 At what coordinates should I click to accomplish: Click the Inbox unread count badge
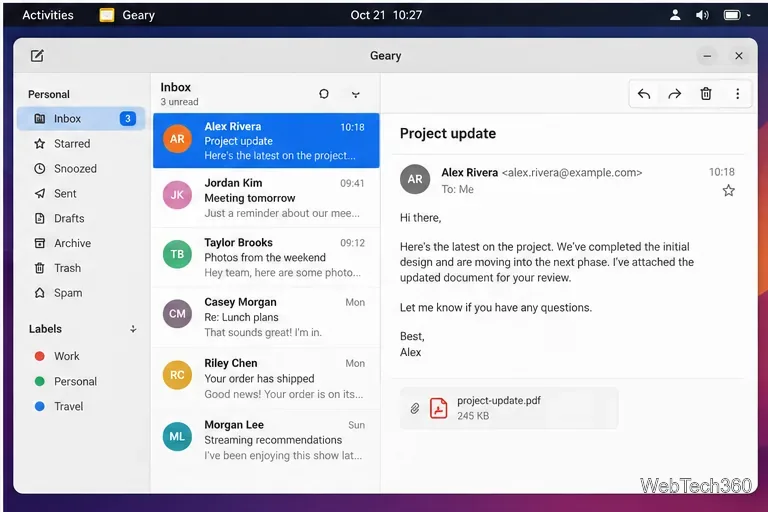point(127,119)
